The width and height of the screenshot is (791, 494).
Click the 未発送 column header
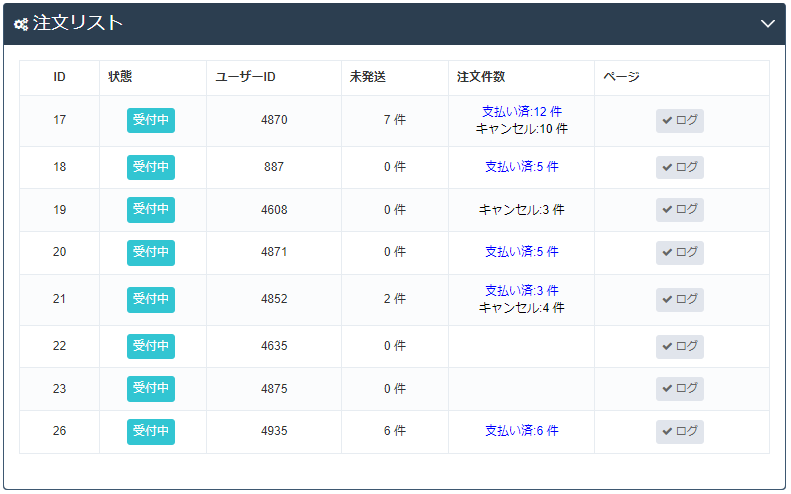368,78
